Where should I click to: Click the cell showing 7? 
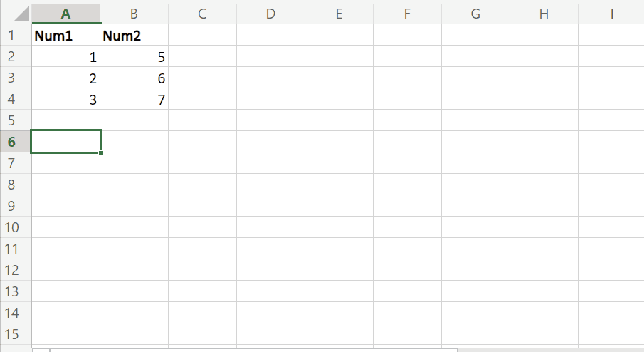coord(134,100)
